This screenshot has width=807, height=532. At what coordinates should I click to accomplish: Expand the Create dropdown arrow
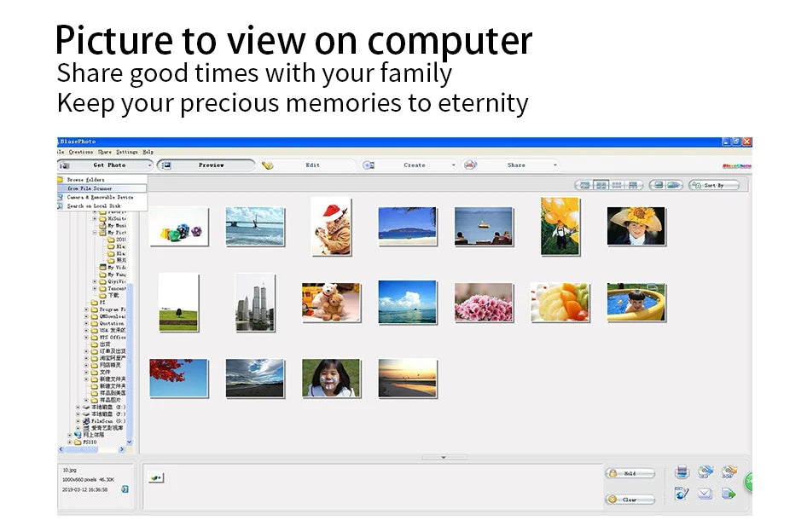453,165
